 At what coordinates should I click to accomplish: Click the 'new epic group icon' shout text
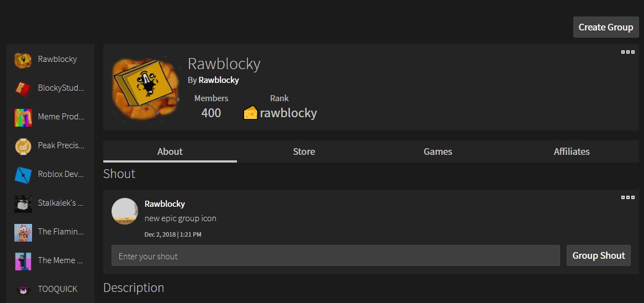point(180,218)
